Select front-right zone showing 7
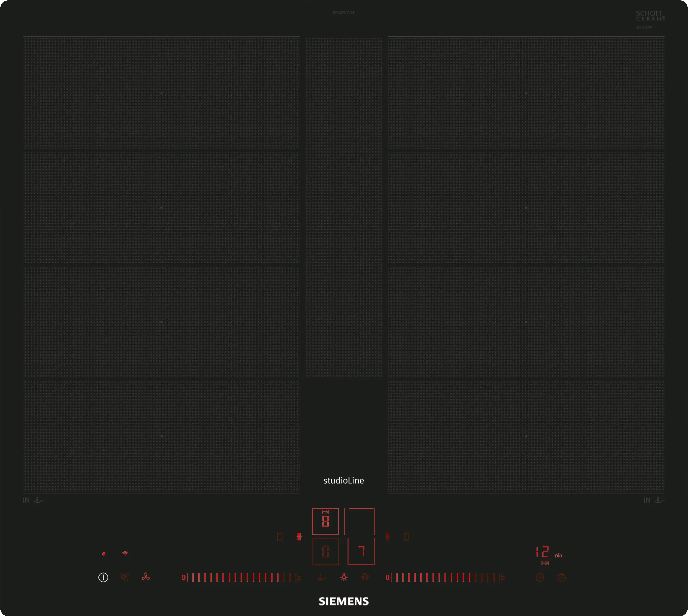The height and width of the screenshot is (616, 688). pos(361,552)
